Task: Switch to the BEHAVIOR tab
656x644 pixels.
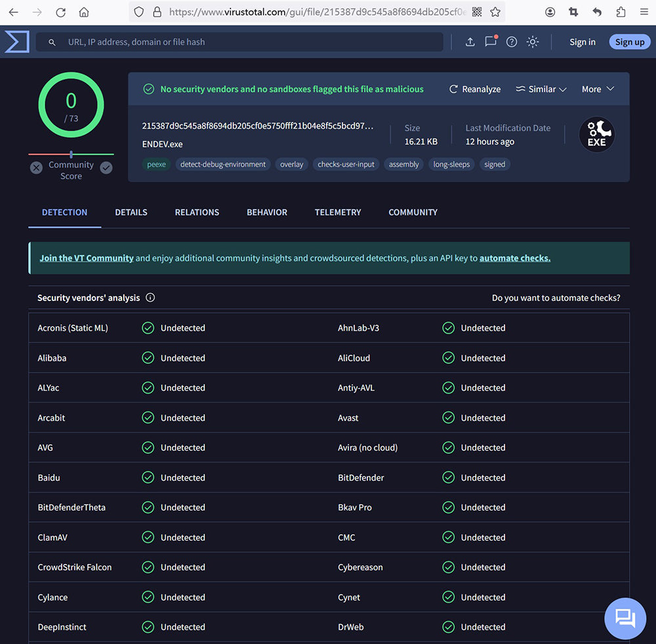Action: tap(267, 212)
